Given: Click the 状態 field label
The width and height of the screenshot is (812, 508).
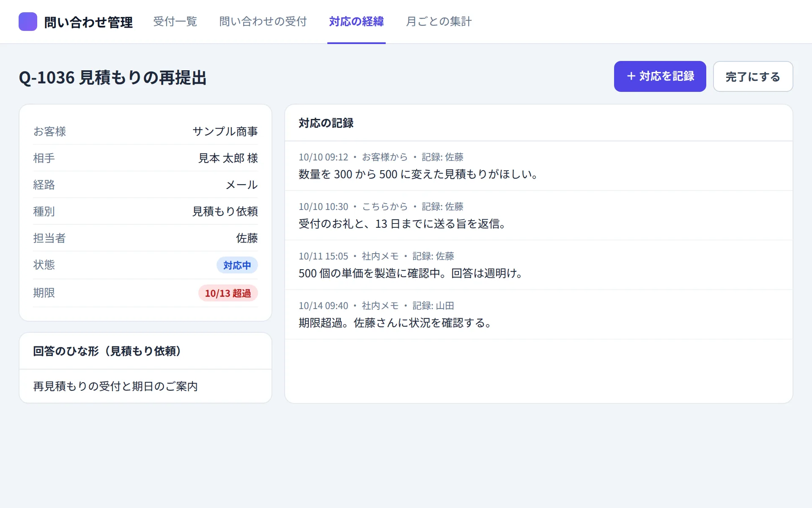Looking at the screenshot, I should coord(44,265).
